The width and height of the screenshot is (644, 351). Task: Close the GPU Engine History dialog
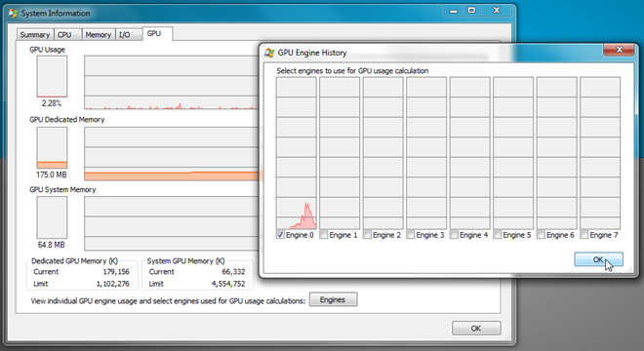620,50
